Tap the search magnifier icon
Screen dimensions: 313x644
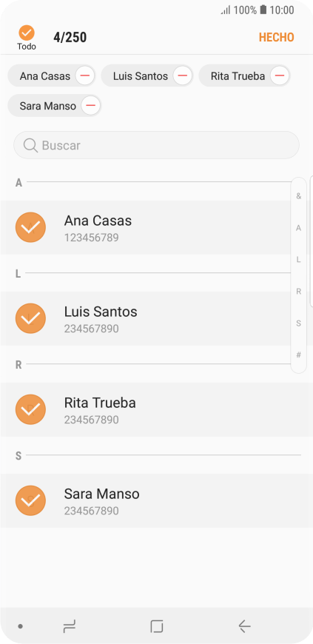[30, 145]
